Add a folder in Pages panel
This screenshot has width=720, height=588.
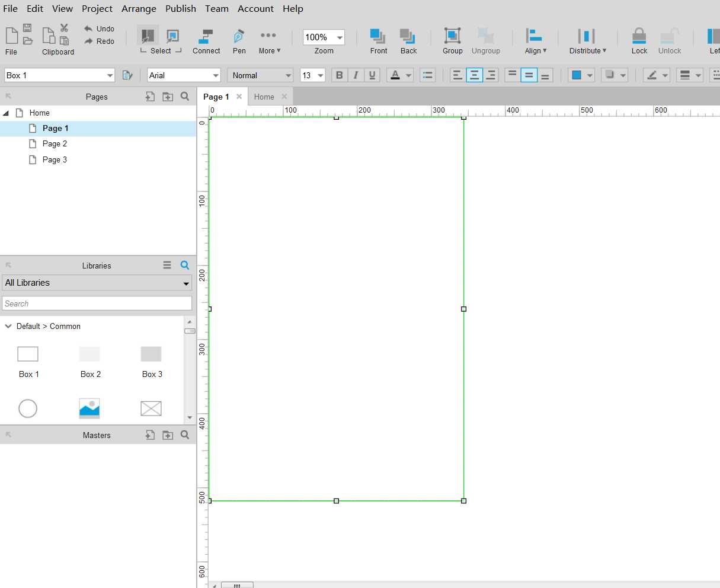coord(168,97)
